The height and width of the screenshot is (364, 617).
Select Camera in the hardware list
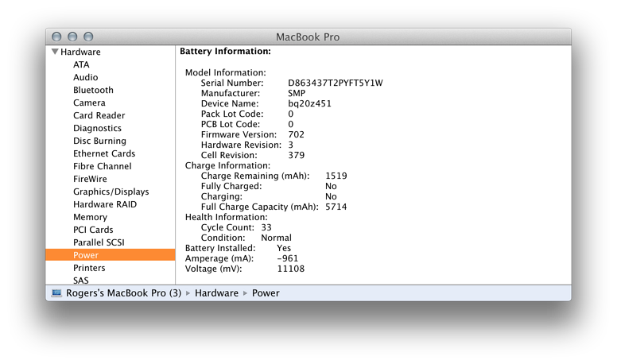click(x=89, y=103)
